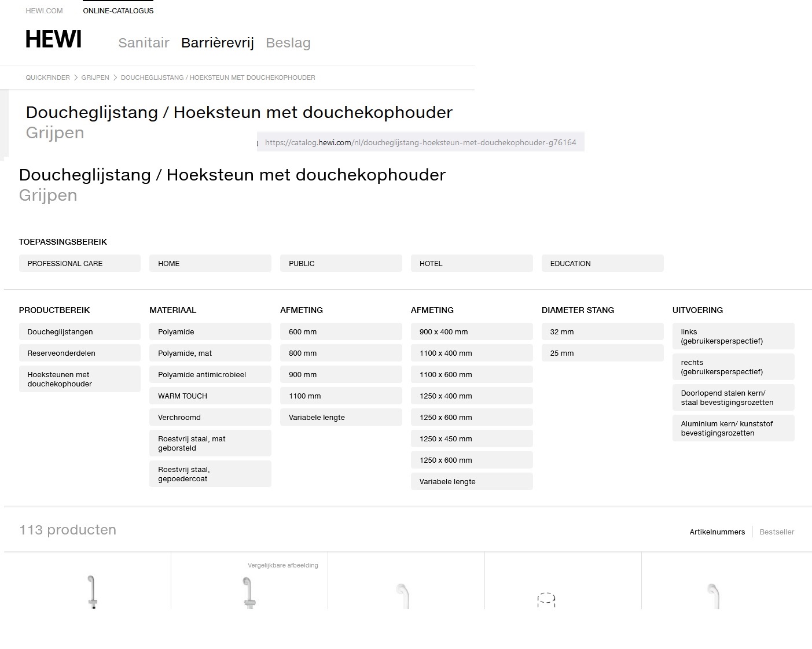Filter by WARM TOUCH material
Viewport: 812px width, 649px height.
[210, 396]
